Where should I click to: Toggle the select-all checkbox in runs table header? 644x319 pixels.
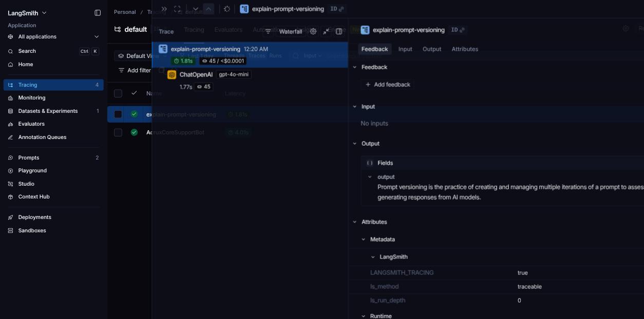click(118, 93)
